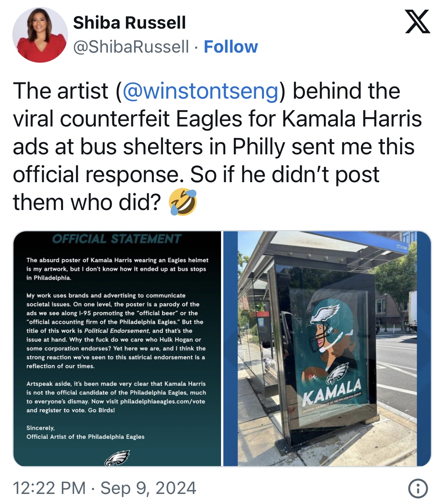Click the 'Political Endorsement' italic title text

point(117,331)
